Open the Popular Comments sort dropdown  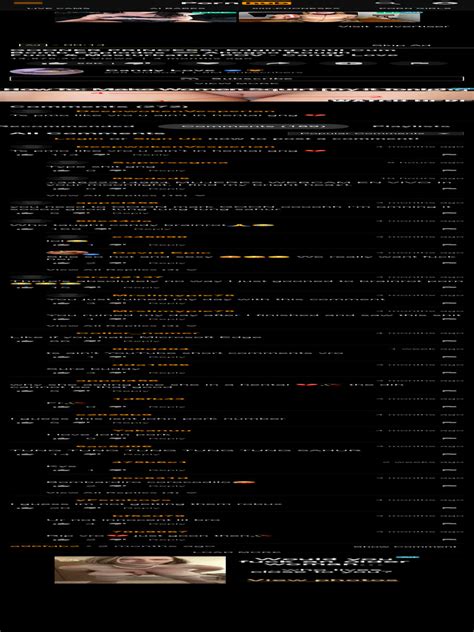pos(376,133)
